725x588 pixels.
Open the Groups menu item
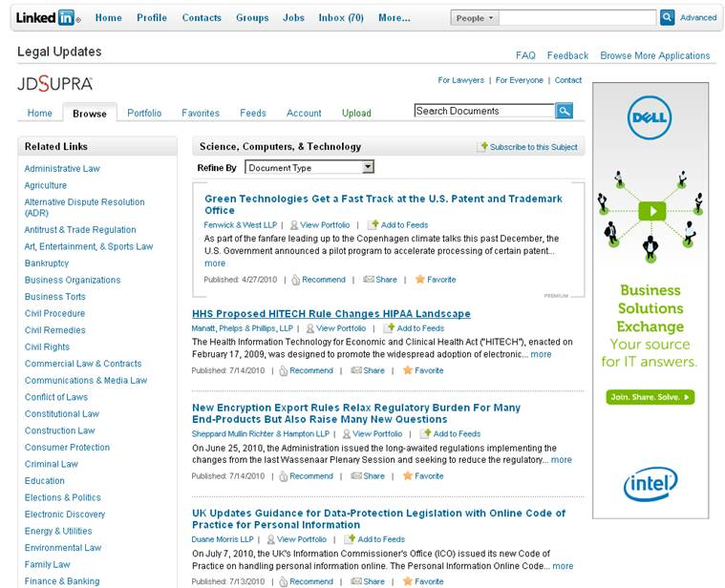point(252,17)
